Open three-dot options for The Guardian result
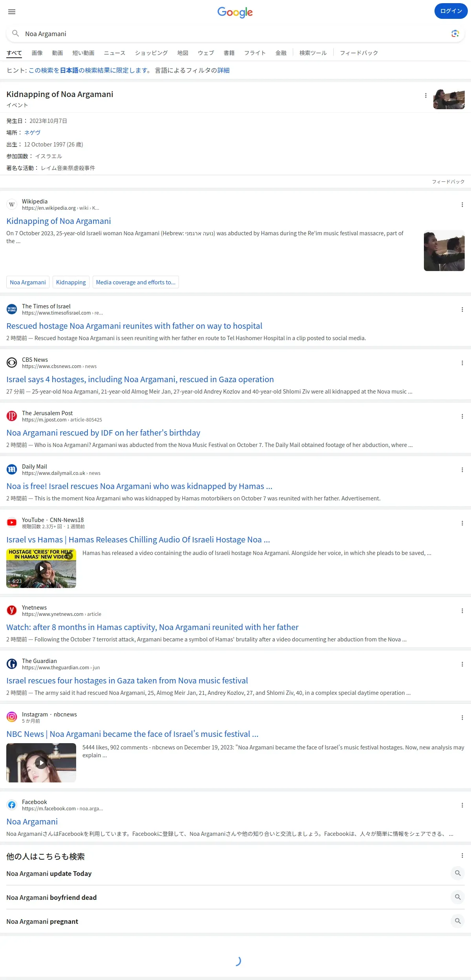Image resolution: width=471 pixels, height=980 pixels. tap(462, 664)
